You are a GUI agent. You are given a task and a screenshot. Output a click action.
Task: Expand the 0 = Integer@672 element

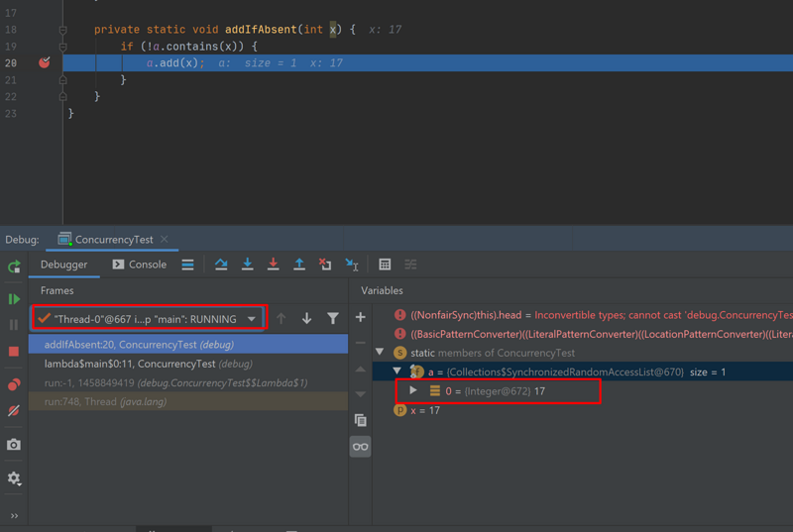(x=413, y=391)
